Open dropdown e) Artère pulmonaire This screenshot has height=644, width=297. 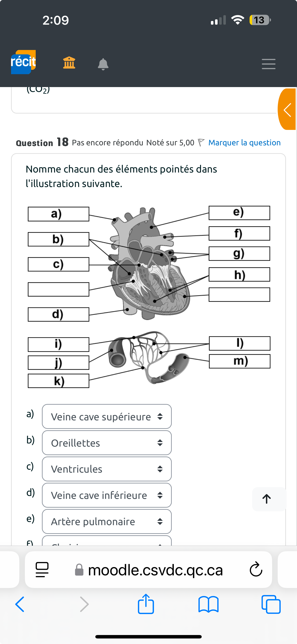point(107,521)
